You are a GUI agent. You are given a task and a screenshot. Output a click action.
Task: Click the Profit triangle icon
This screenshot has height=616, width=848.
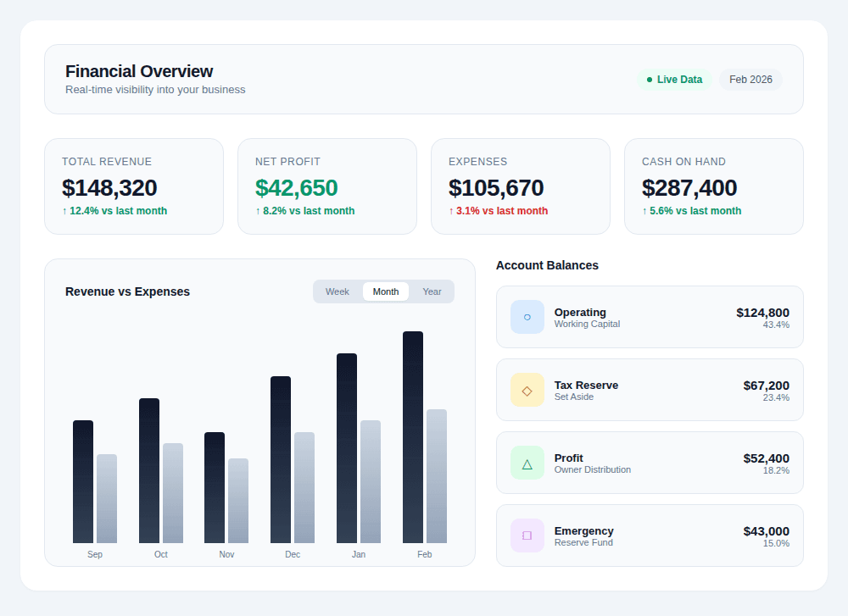pyautogui.click(x=527, y=463)
